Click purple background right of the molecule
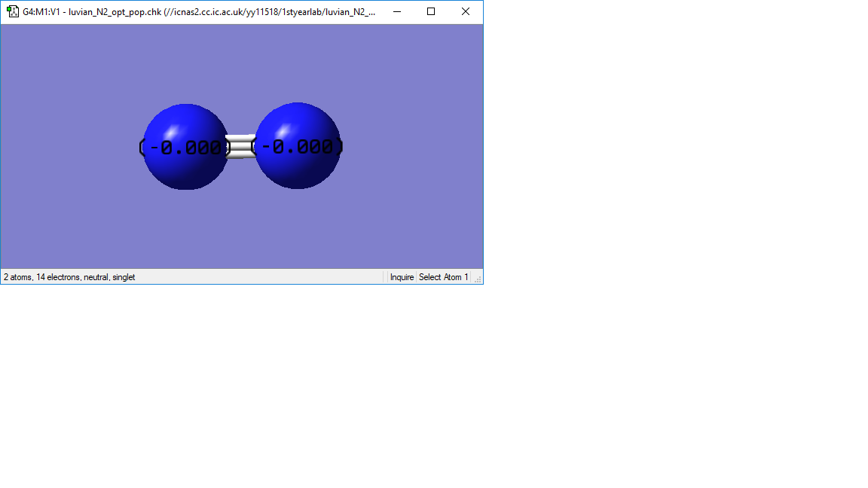 point(412,147)
